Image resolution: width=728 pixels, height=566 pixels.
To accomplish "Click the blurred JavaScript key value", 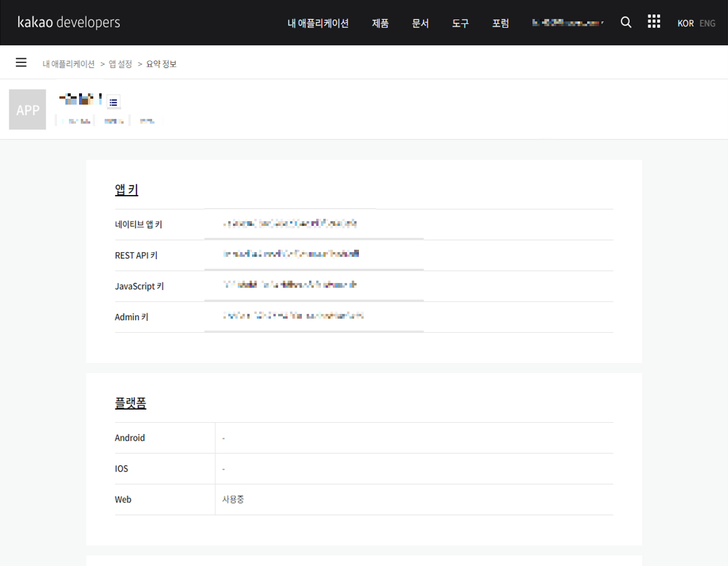I will point(290,285).
